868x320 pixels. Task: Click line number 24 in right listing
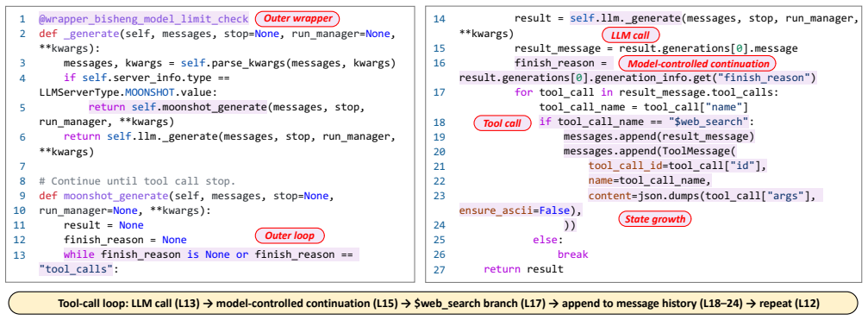pos(439,225)
